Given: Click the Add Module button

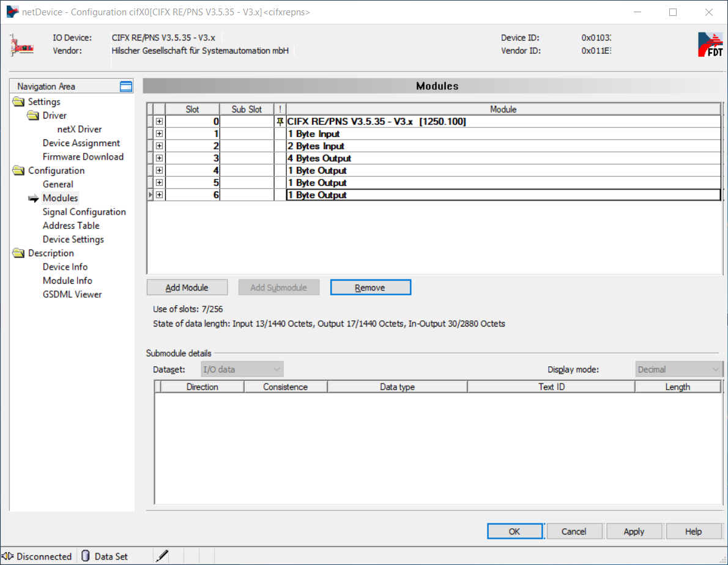Looking at the screenshot, I should (x=187, y=287).
